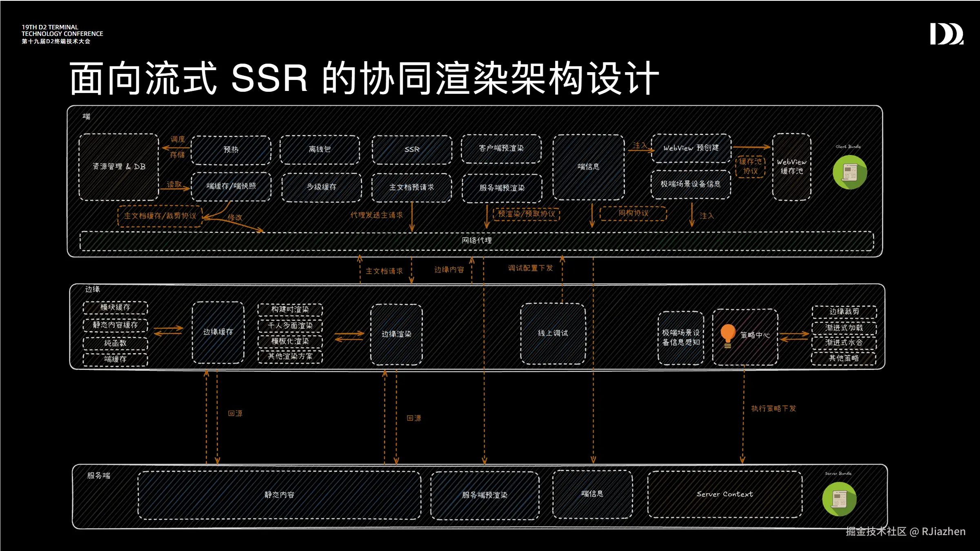Click the 渐进式加载 strategy item
This screenshot has width=980, height=551.
(844, 328)
